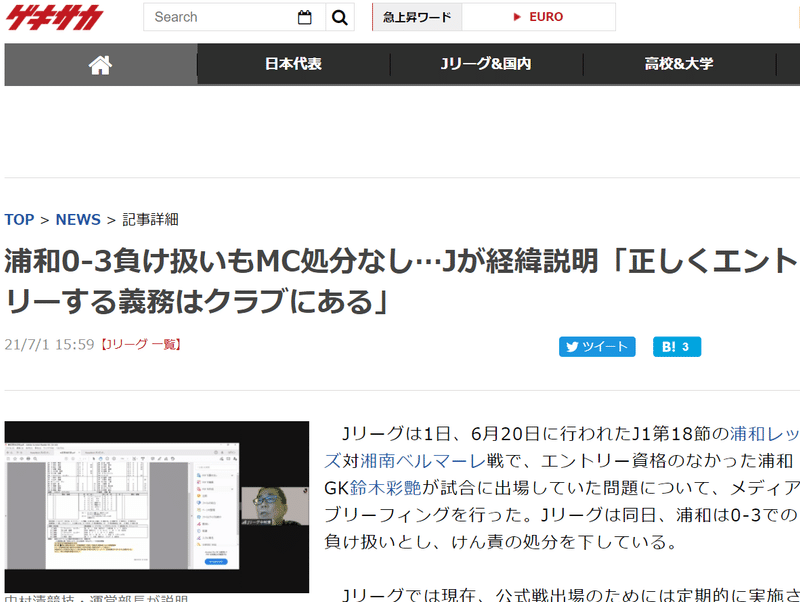Open the article briefing screenshot thumbnail
This screenshot has width=800, height=602.
(157, 507)
